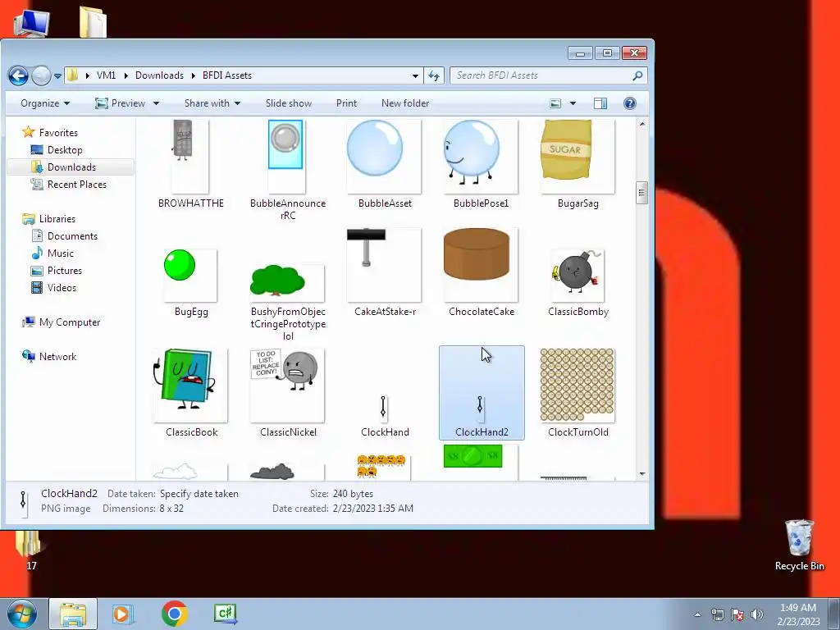
Task: Select the BubblePose1 image
Action: click(481, 163)
